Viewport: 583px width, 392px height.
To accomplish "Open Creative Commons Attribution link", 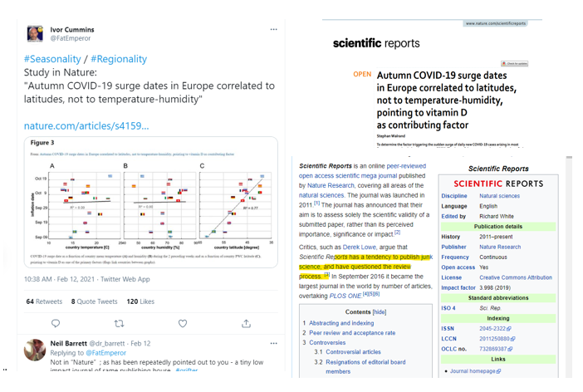I will click(x=516, y=278).
